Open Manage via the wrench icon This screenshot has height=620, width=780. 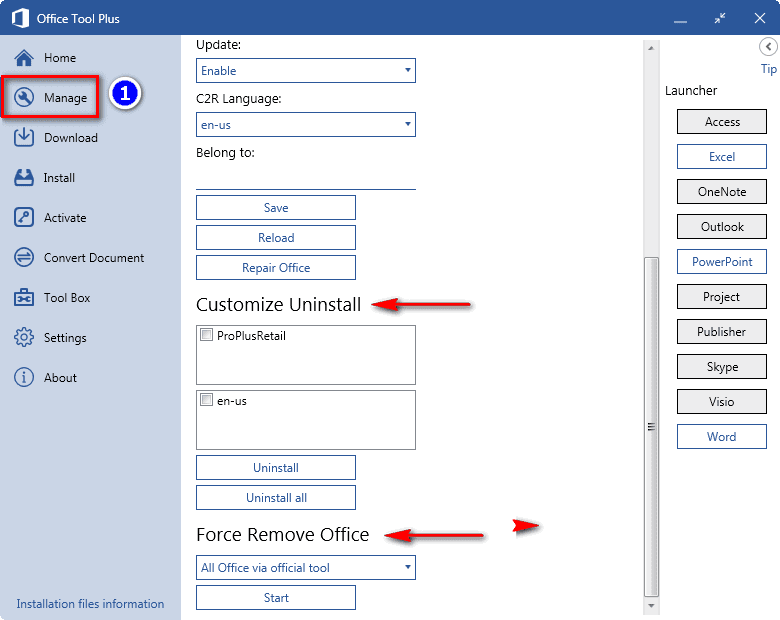[24, 98]
